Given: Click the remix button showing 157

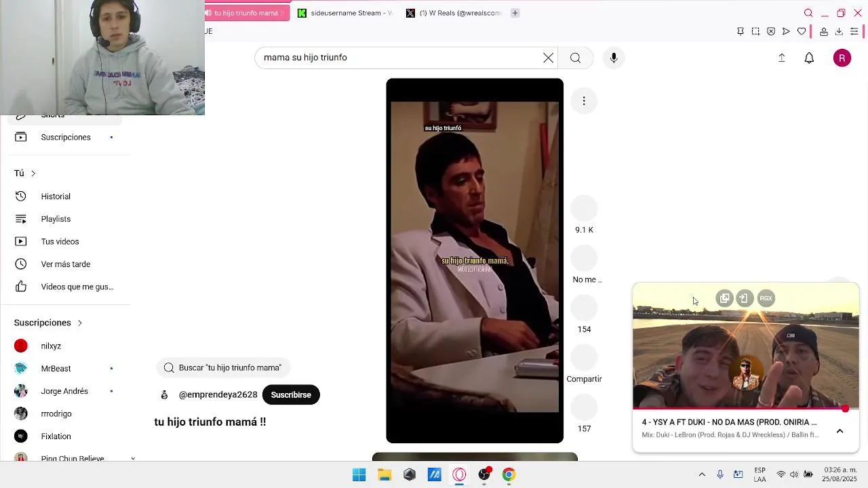Looking at the screenshot, I should pos(584,407).
